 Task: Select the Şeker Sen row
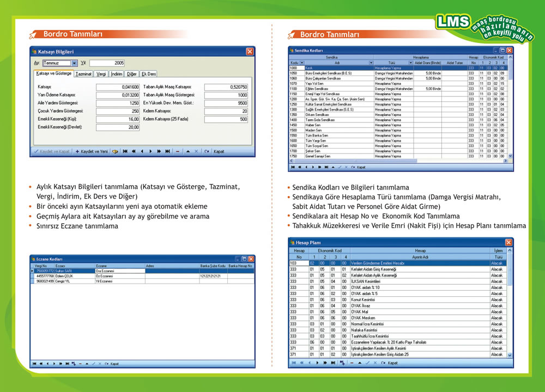[398, 151]
